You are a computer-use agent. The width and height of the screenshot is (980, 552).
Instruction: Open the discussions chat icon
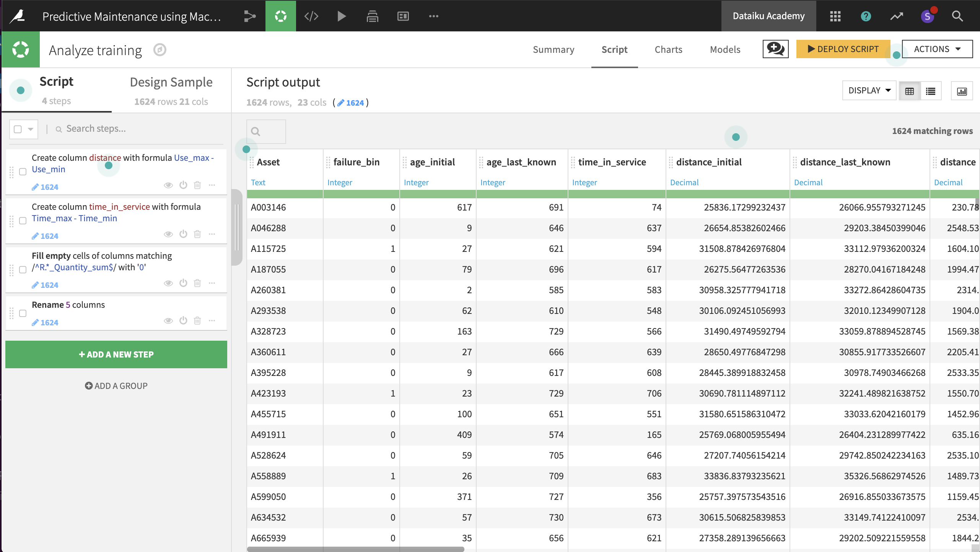775,49
